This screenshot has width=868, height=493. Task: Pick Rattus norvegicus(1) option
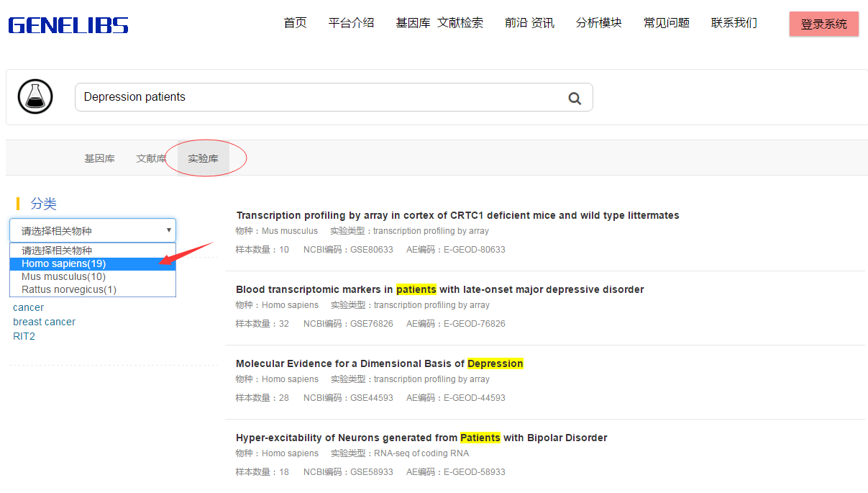click(x=69, y=289)
